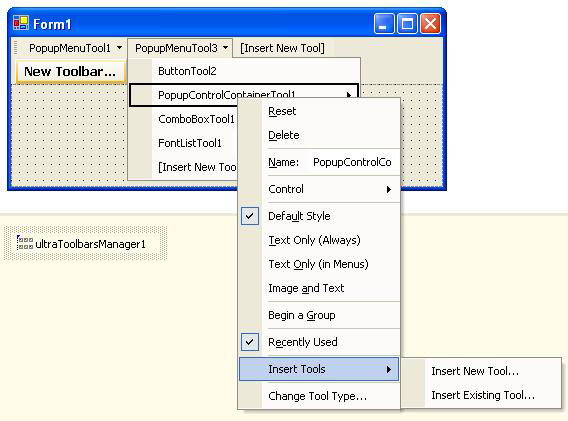Expand the PopupControlContainerTool1 submenu arrow
568x421 pixels.
pyautogui.click(x=349, y=95)
